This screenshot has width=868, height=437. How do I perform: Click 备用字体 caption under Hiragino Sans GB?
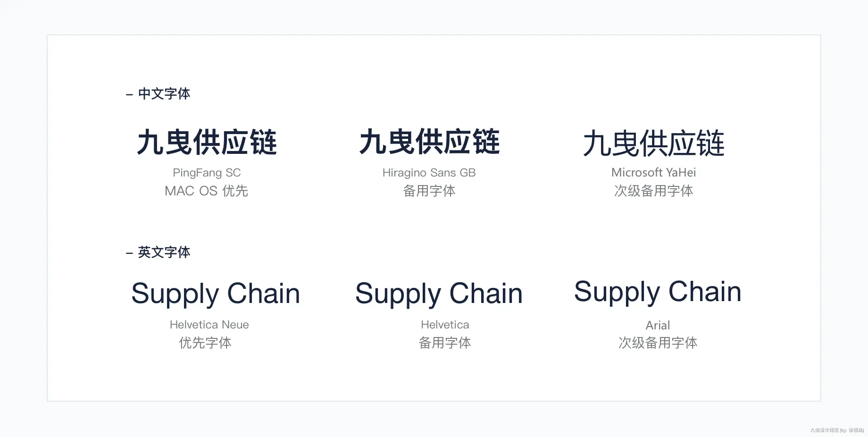429,191
